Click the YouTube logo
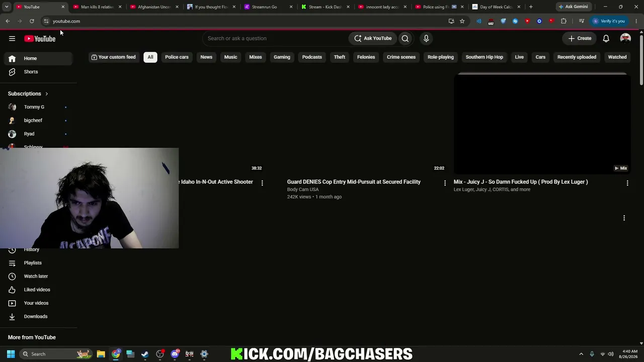644x362 pixels. click(40, 39)
